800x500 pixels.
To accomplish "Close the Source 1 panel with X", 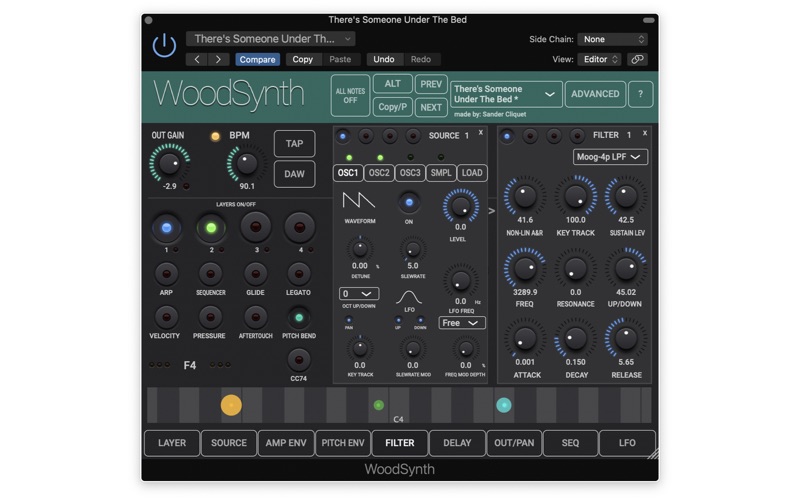I will [x=481, y=133].
